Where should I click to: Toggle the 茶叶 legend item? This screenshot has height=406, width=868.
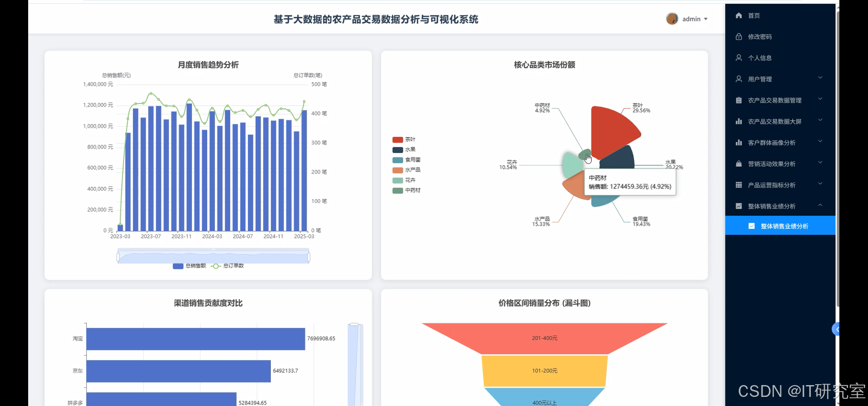tap(404, 139)
